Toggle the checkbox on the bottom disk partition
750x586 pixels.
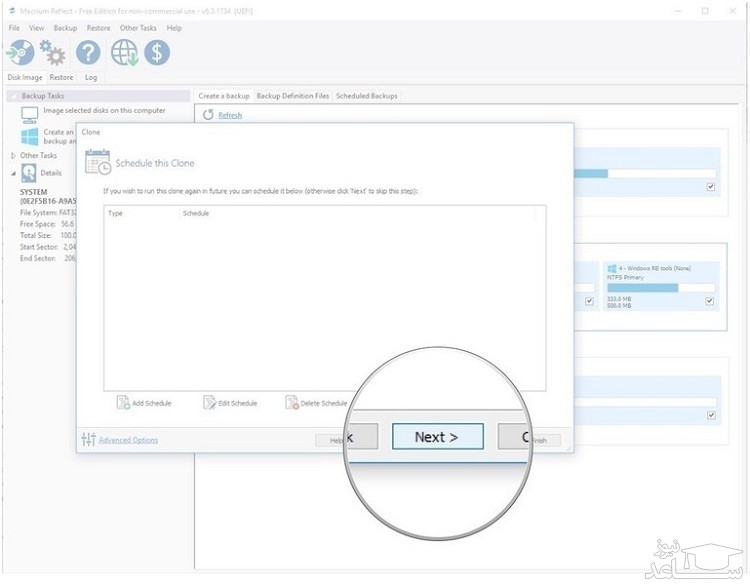pos(710,414)
